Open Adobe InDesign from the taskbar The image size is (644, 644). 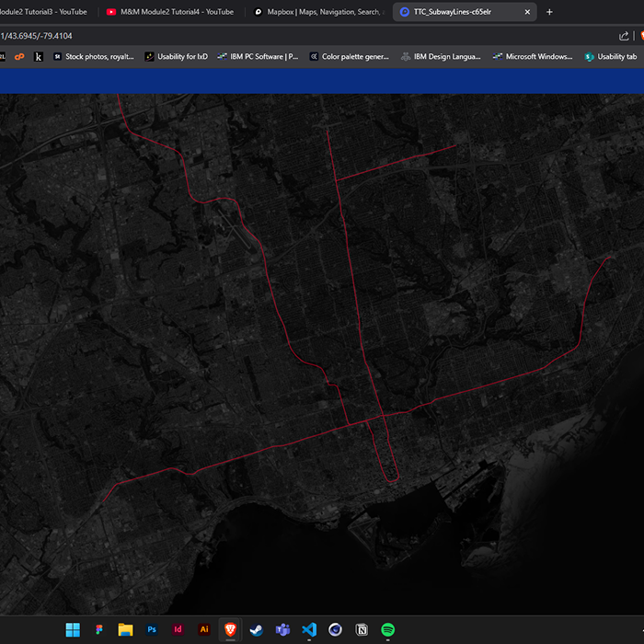(x=178, y=629)
